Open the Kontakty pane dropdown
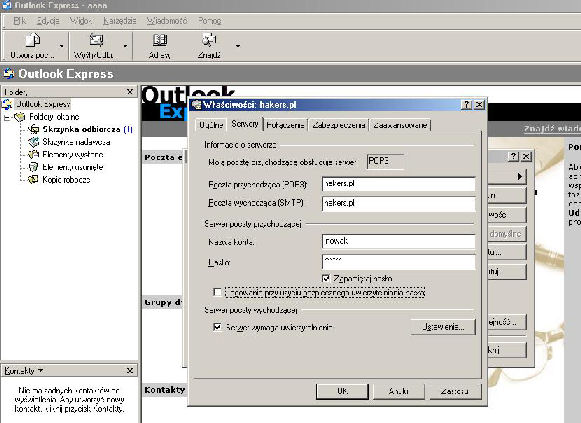This screenshot has width=581, height=423. click(40, 370)
